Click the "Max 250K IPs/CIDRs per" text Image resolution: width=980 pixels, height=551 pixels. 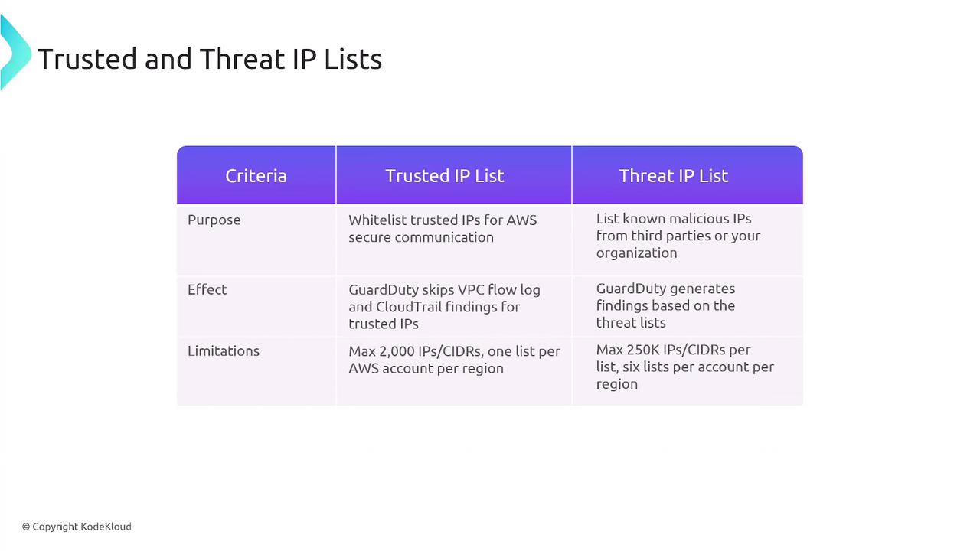(673, 350)
